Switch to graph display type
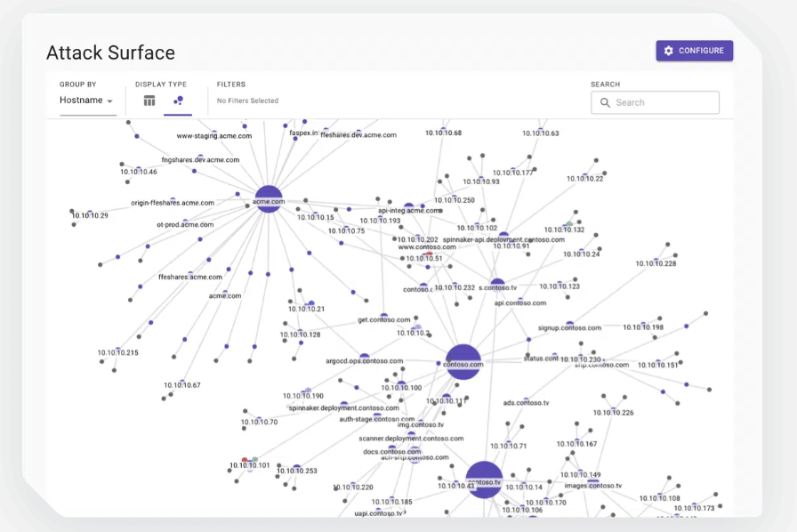The height and width of the screenshot is (532, 797). coord(178,101)
